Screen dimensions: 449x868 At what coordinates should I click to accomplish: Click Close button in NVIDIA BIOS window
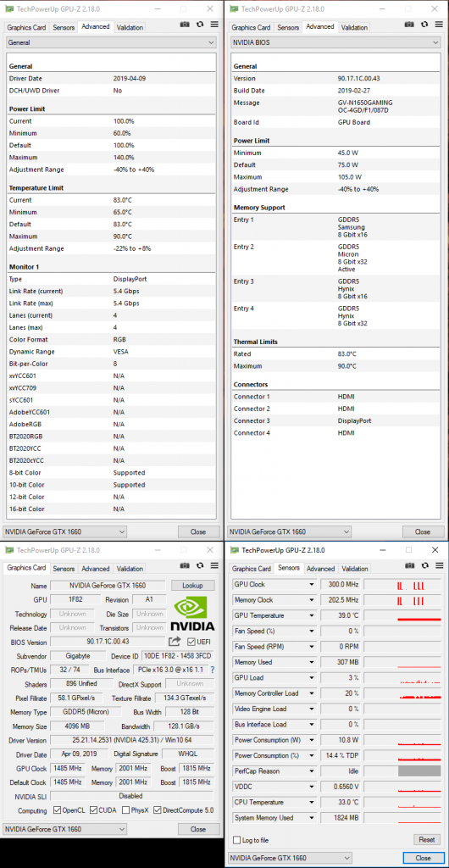[x=423, y=531]
